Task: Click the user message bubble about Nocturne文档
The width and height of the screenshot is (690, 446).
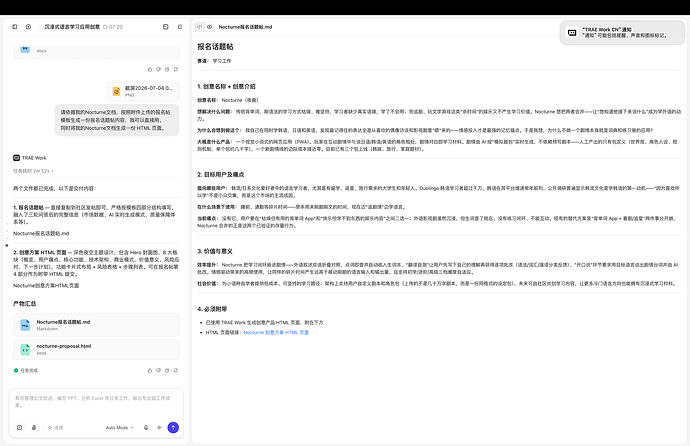Action: click(117, 120)
